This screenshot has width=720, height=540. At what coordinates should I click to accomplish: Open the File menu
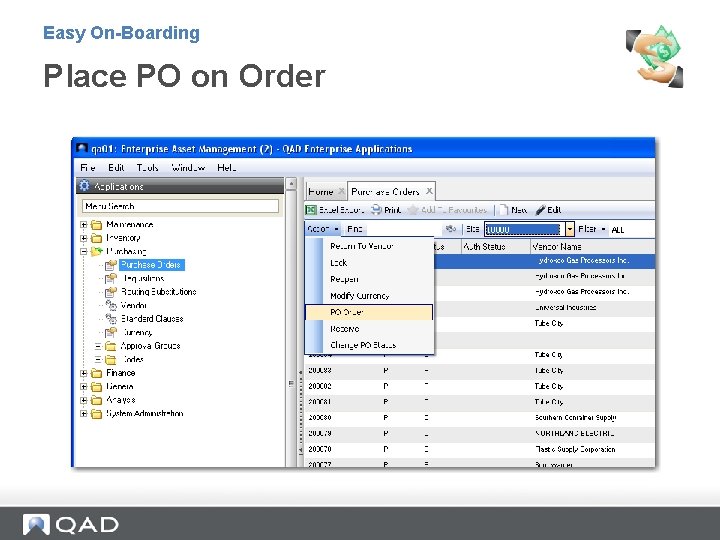tap(87, 168)
